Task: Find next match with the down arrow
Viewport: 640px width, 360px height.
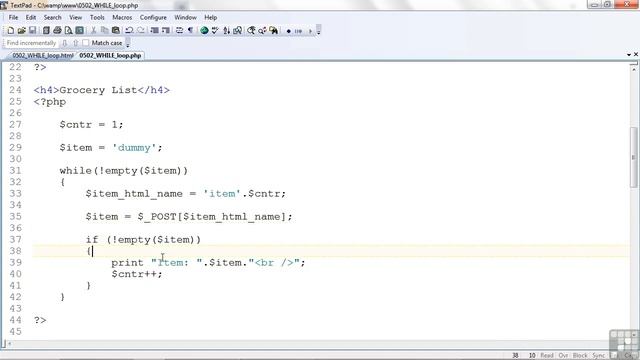Action: point(64,43)
